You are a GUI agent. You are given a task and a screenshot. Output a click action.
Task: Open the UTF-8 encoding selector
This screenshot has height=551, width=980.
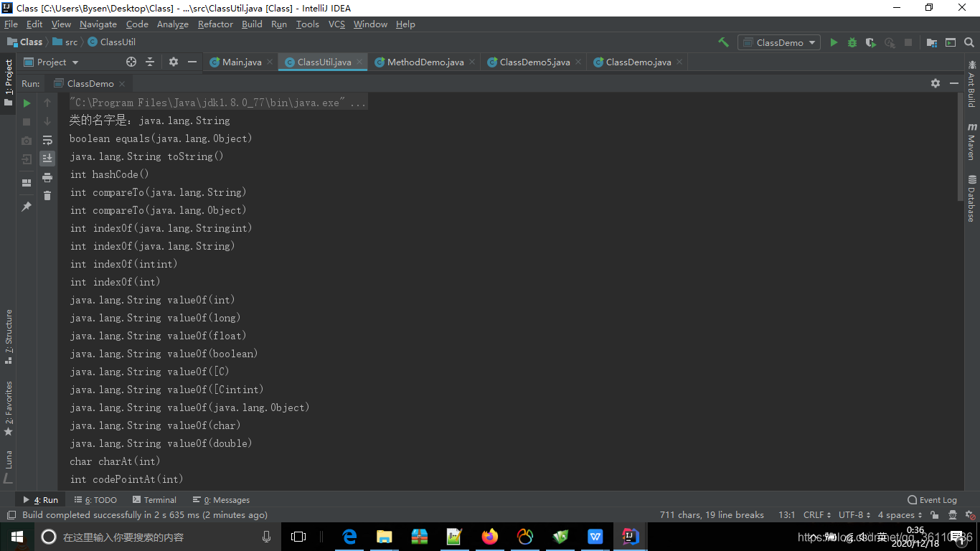[853, 514]
